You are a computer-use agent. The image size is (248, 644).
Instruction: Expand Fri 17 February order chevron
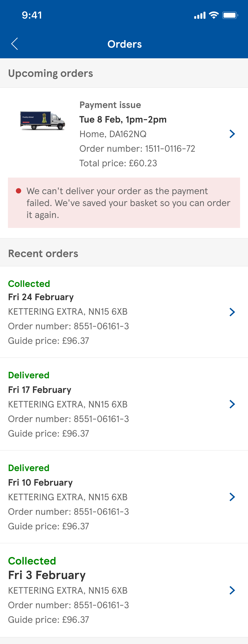pos(232,404)
